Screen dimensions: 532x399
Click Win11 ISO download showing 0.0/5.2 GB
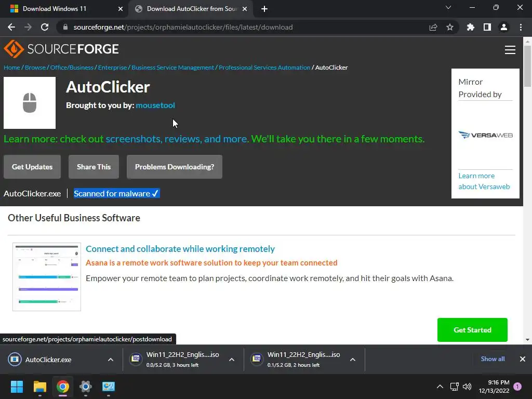click(175, 360)
